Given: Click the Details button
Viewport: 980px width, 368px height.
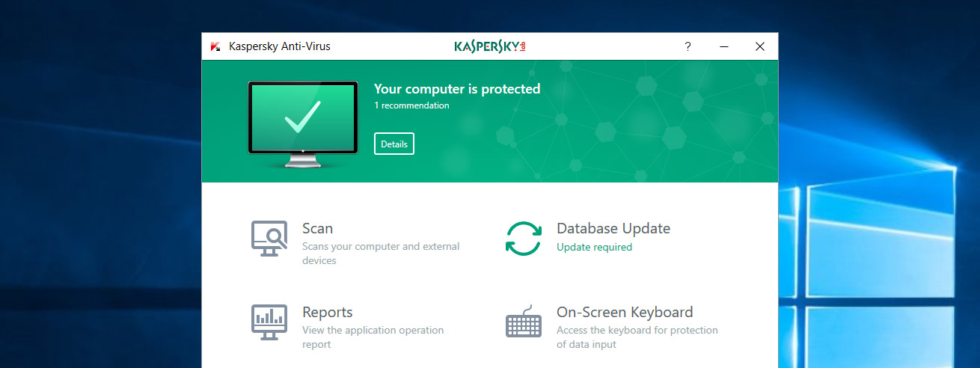Looking at the screenshot, I should (394, 144).
